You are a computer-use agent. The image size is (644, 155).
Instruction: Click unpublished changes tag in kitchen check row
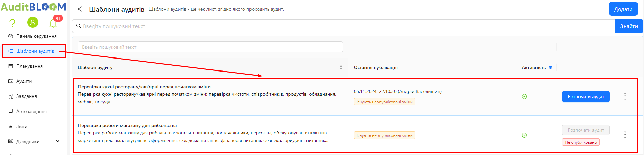coord(385,102)
